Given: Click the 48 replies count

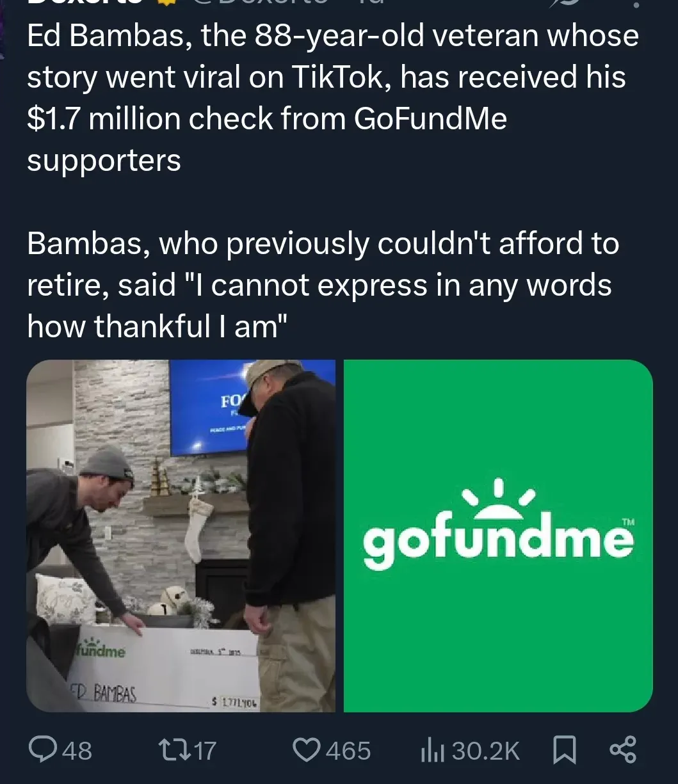Looking at the screenshot, I should click(77, 750).
